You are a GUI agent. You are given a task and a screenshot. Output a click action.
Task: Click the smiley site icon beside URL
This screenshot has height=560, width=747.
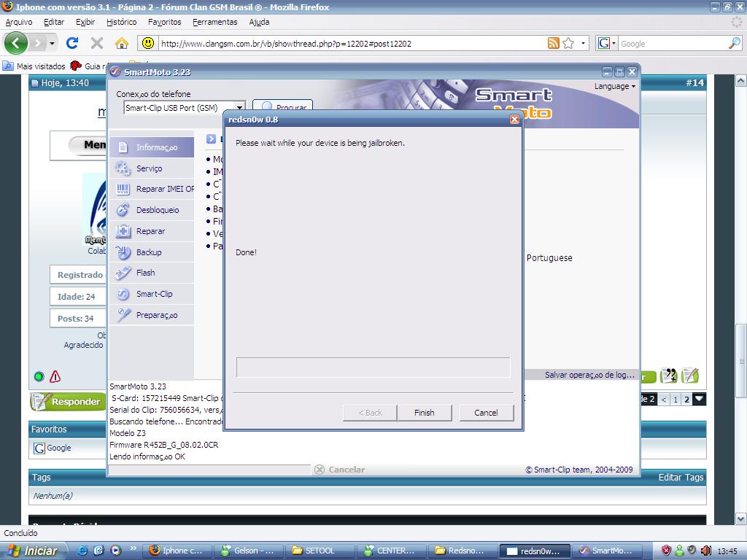(148, 43)
